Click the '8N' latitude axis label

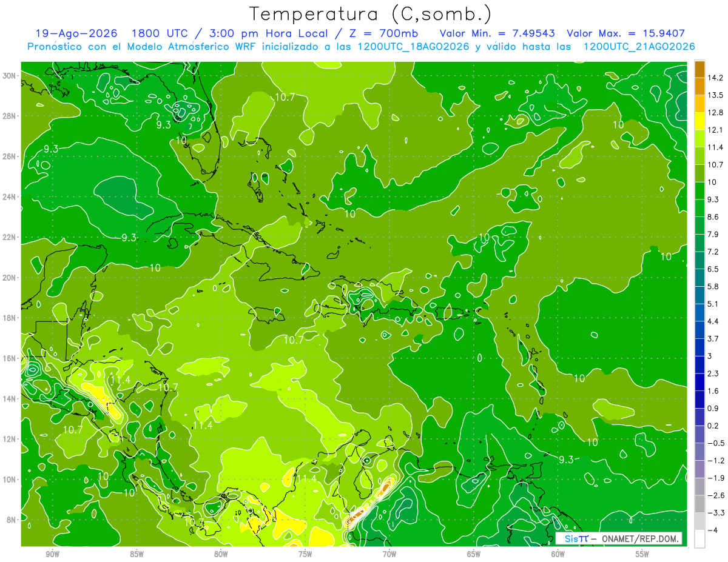11,520
